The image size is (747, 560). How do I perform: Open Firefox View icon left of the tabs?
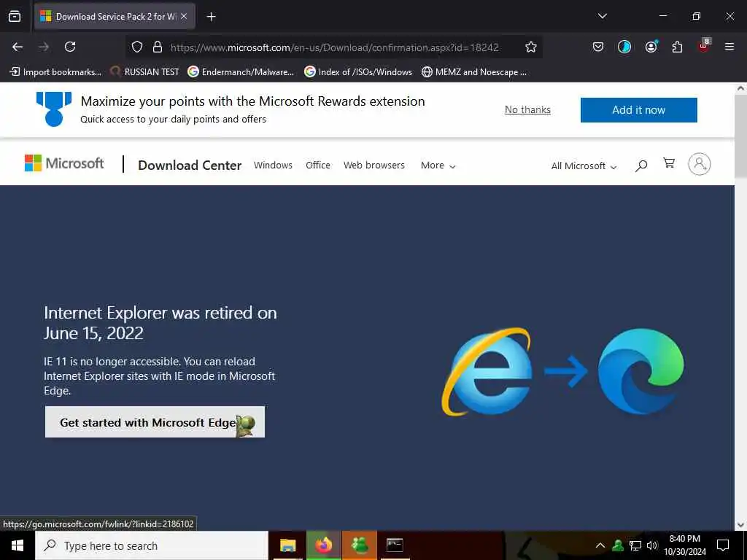[15, 16]
